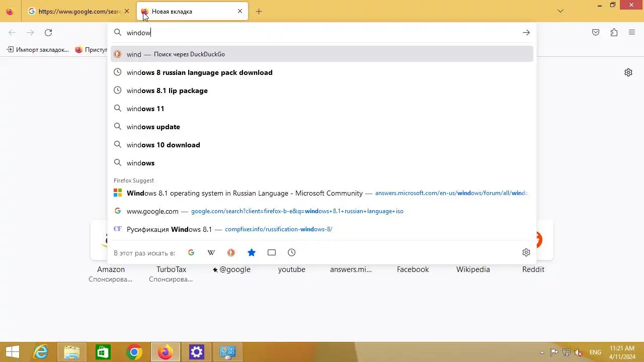Pick the windows 11 suggestion
This screenshot has height=362, width=644.
pos(322,109)
